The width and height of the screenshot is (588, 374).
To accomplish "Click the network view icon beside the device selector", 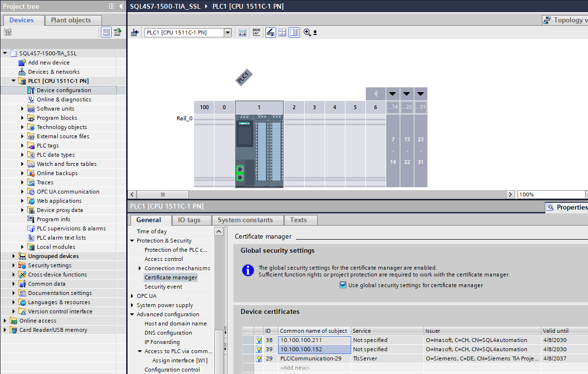I will tap(135, 33).
